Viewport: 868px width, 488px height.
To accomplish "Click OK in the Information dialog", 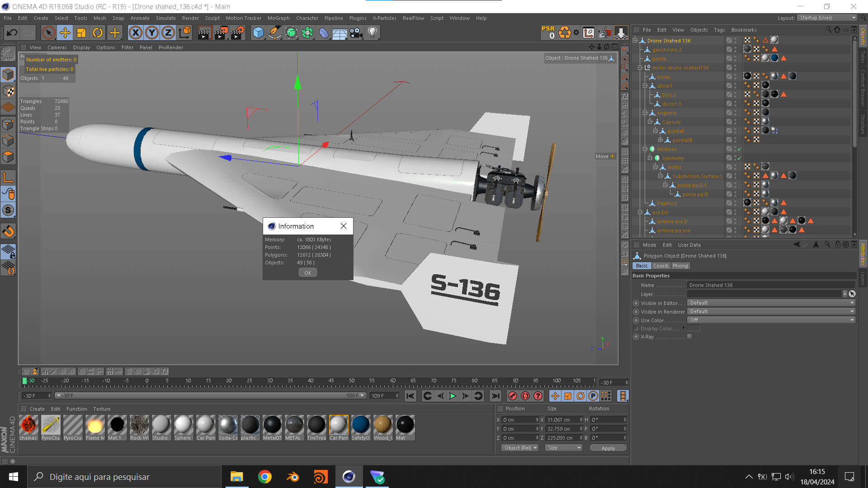I will [307, 273].
